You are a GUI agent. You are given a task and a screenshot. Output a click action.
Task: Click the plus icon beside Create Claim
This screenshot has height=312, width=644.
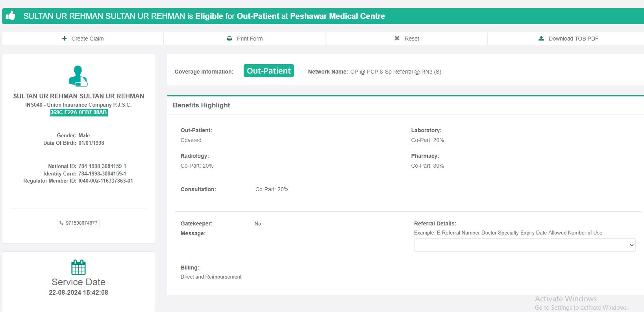point(64,39)
